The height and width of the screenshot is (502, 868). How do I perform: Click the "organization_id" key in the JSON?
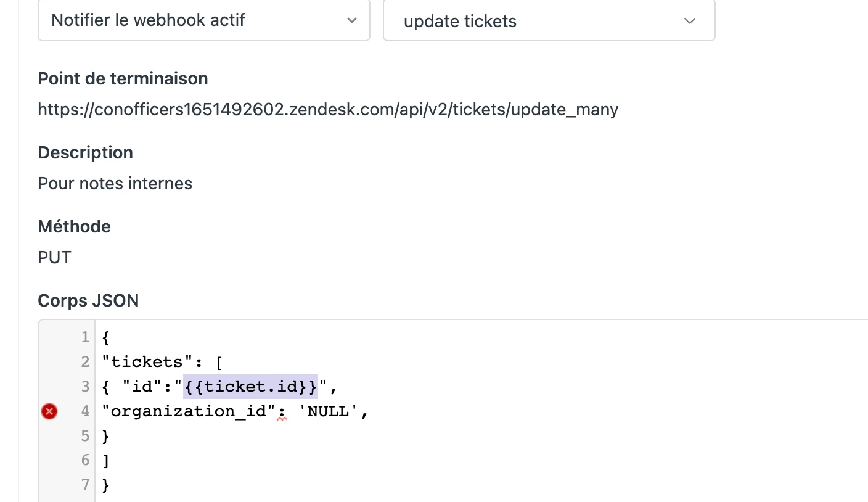(189, 411)
